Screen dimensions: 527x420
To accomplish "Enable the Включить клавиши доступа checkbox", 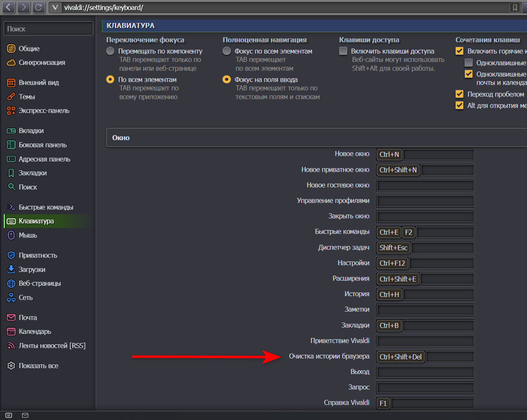I will [x=343, y=51].
